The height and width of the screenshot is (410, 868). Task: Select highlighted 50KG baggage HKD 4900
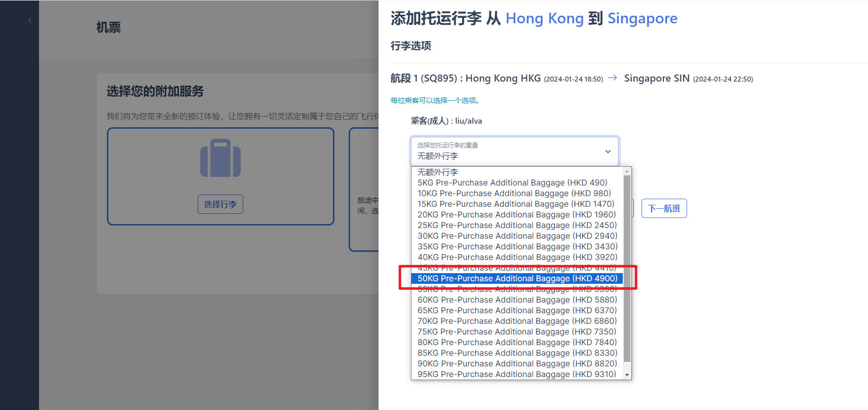tap(517, 279)
